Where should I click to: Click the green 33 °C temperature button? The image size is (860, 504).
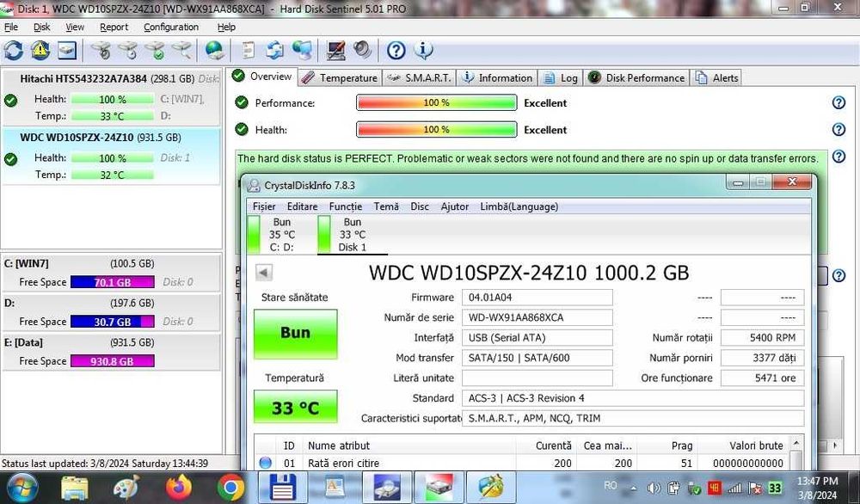(x=295, y=407)
